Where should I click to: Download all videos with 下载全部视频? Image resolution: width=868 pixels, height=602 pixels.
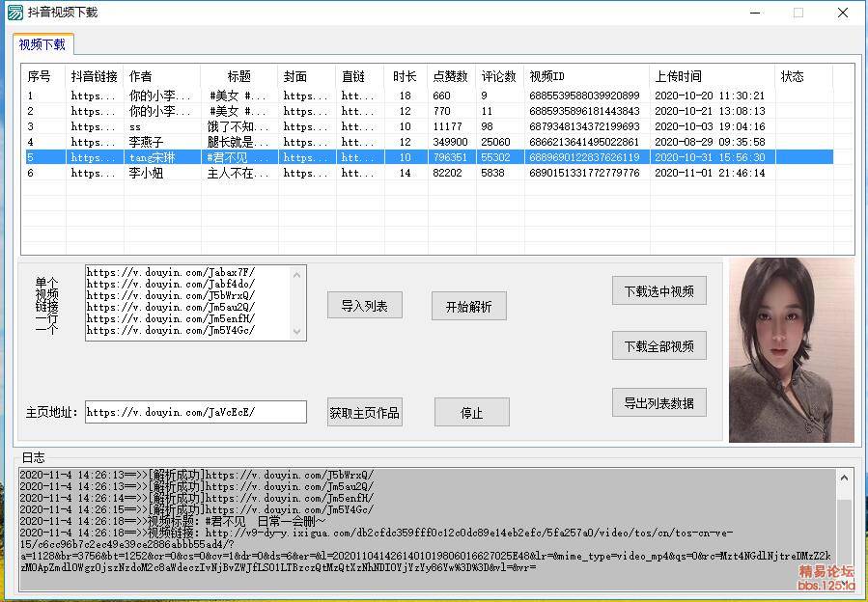658,346
